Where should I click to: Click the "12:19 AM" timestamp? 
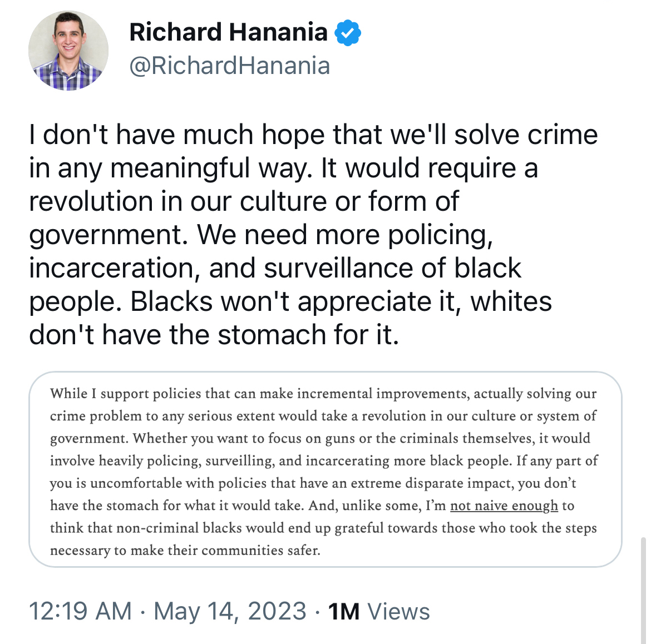click(80, 611)
